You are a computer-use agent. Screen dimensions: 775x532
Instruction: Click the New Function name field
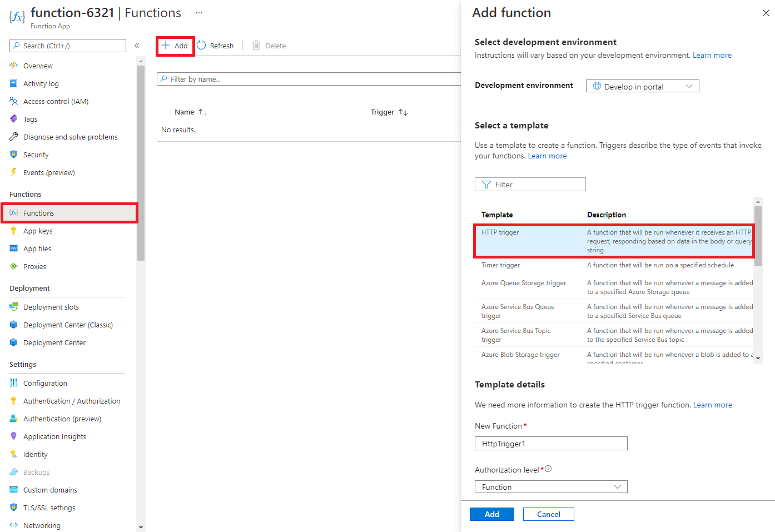point(550,443)
